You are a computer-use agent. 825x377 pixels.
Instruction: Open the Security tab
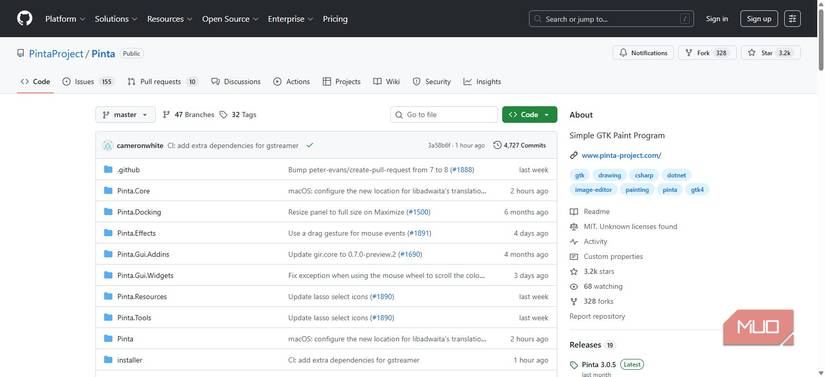[x=432, y=81]
